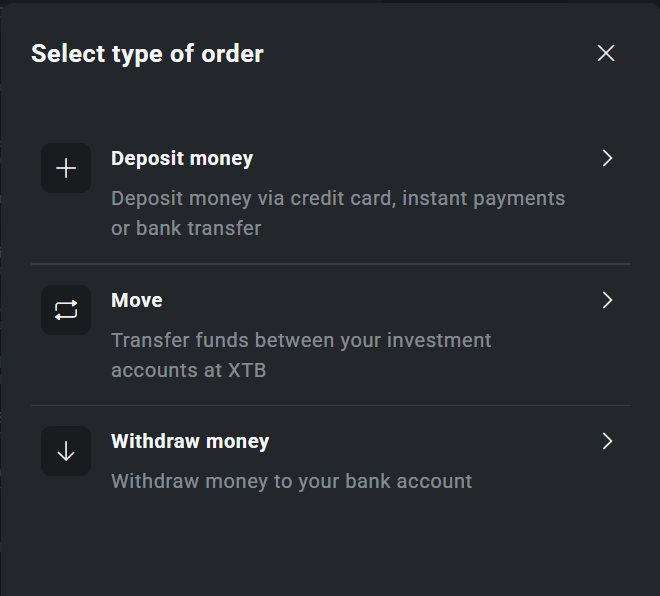
Task: Close the Select type of order dialog
Action: coord(605,53)
